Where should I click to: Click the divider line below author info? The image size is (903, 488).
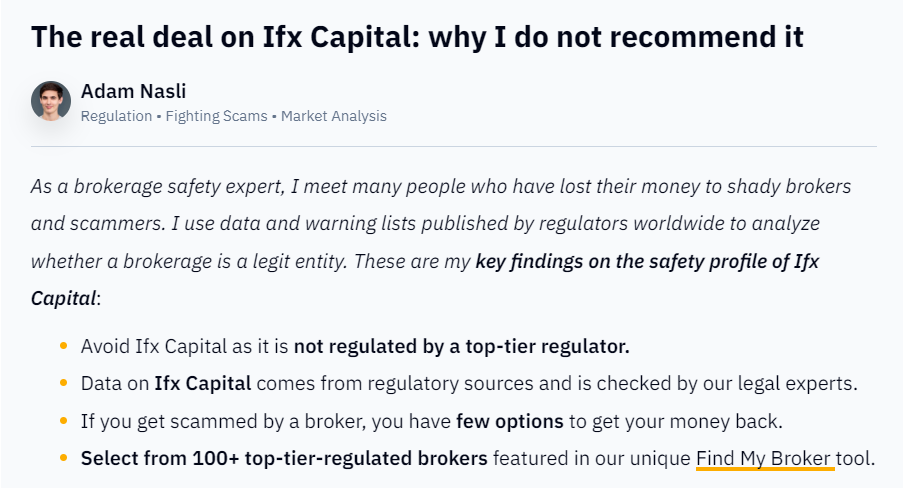click(454, 146)
